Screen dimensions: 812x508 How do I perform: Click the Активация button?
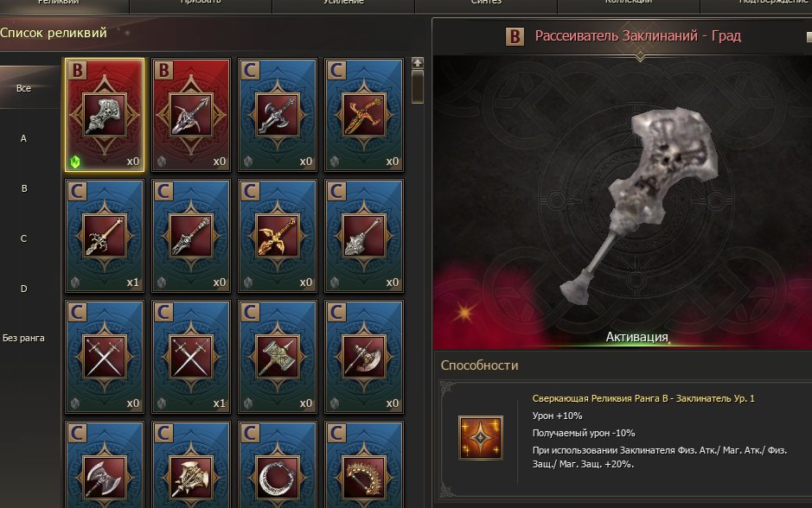pos(637,337)
